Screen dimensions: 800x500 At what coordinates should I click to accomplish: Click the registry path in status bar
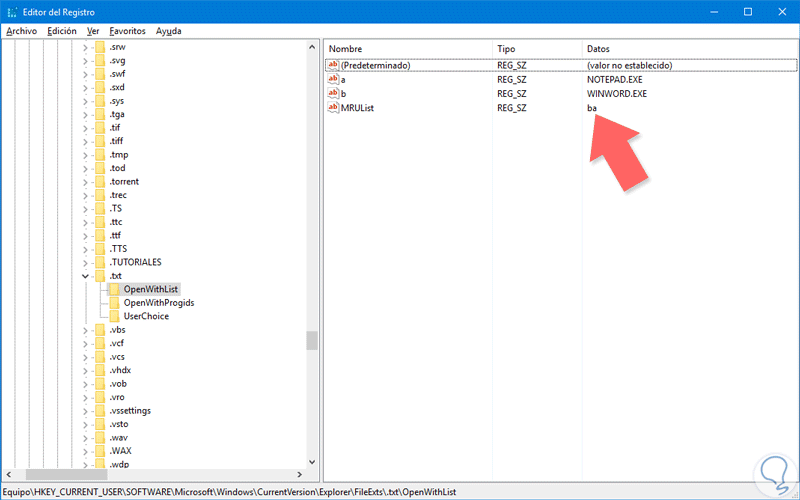(x=228, y=492)
